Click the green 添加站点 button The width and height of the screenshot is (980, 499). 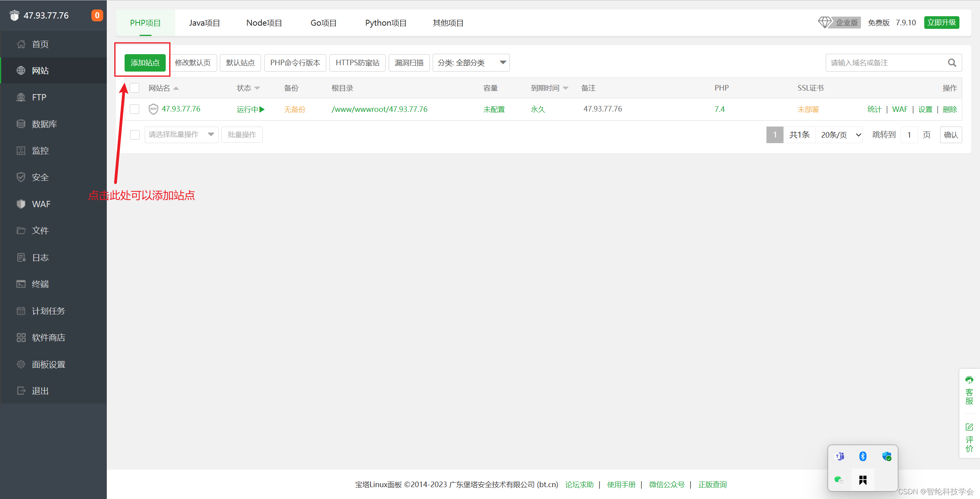pyautogui.click(x=145, y=63)
